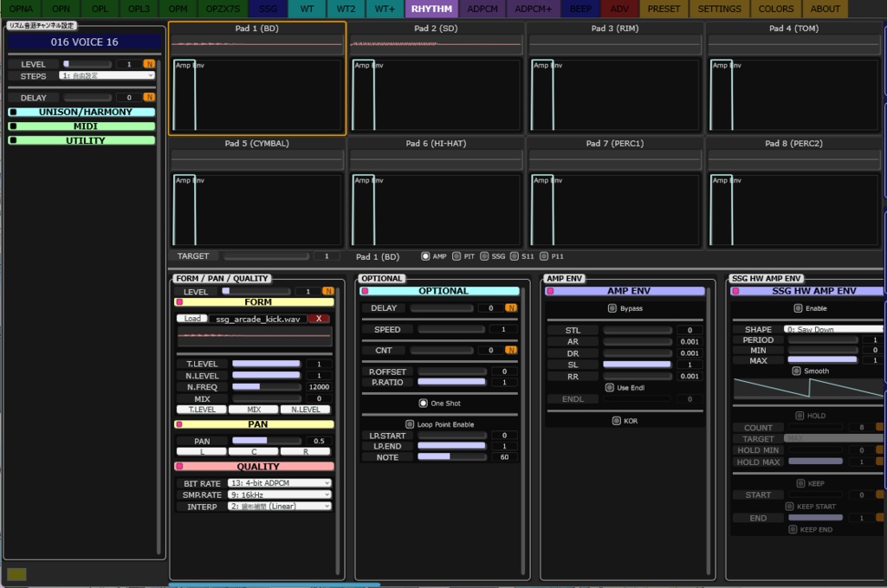Viewport: 887px width, 588px height.
Task: Click the olive square icon at bottom left
Action: pyautogui.click(x=16, y=574)
